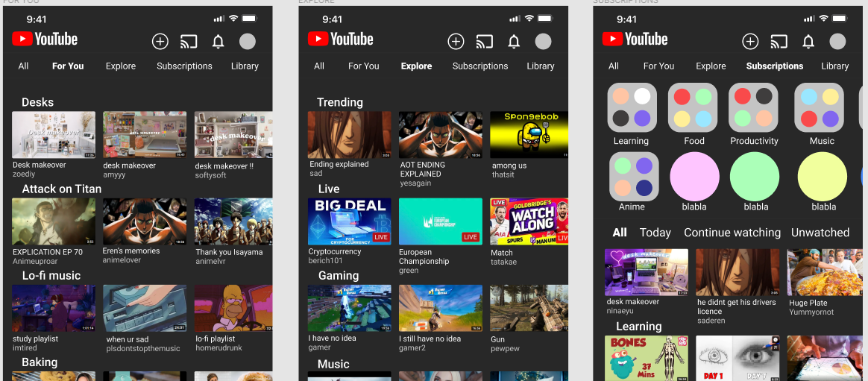This screenshot has width=868, height=381.
Task: Switch to For You tab on Subscriptions screen
Action: coord(658,66)
